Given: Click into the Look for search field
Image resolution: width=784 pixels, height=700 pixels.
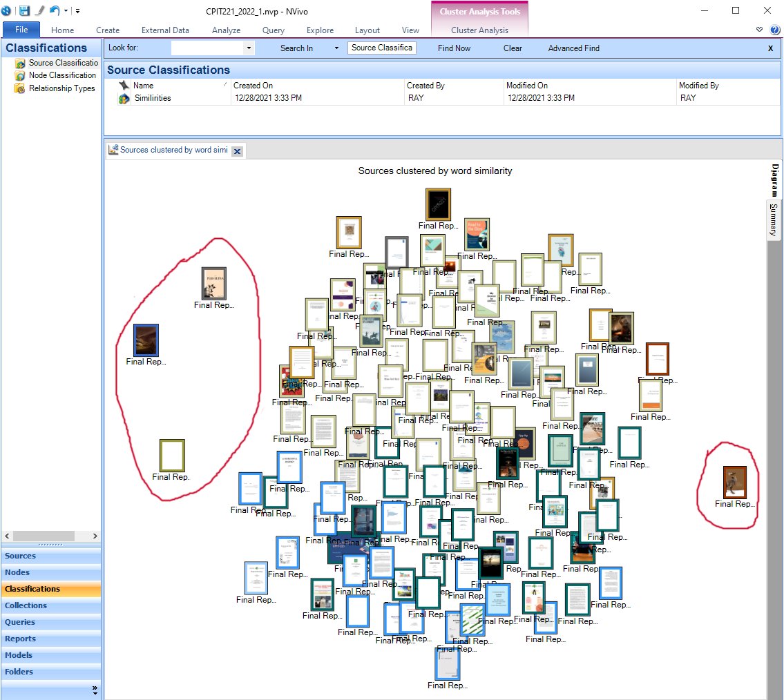Looking at the screenshot, I should [207, 48].
